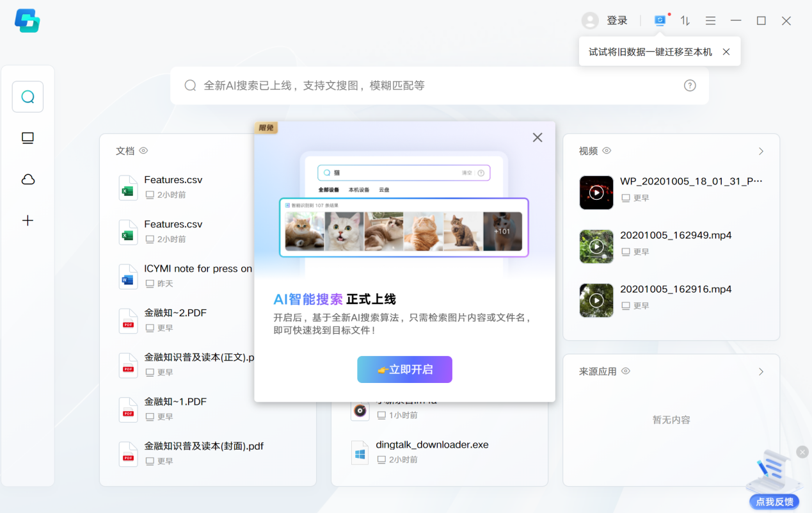Image resolution: width=812 pixels, height=513 pixels.
Task: Toggle visibility eye next to 视频
Action: coord(607,151)
